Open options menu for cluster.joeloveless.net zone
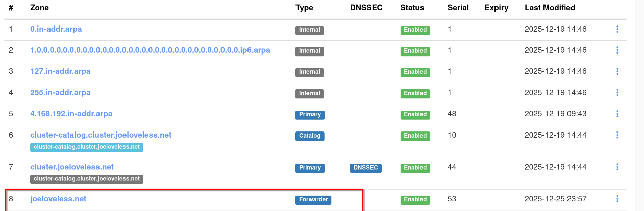The width and height of the screenshot is (644, 211). [617, 167]
